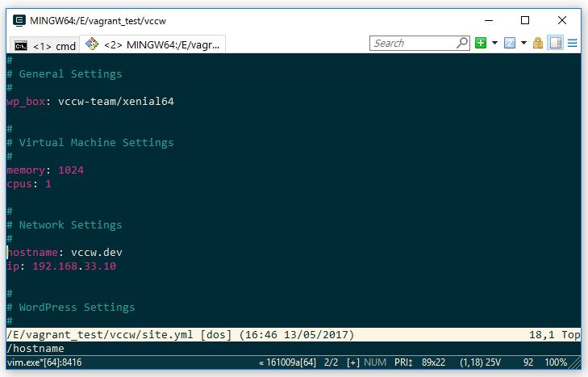Viewport: 588px width, 377px height.
Task: Toggle the NUM lock status indicator
Action: (x=375, y=362)
